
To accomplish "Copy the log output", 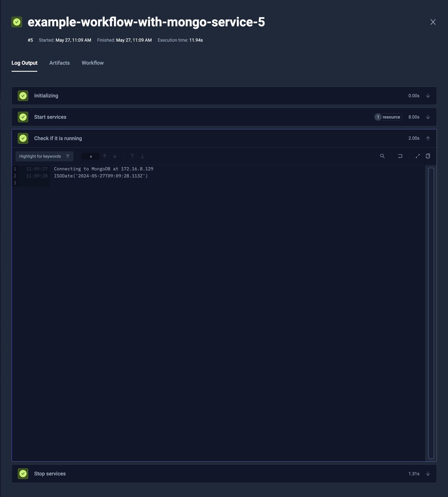I will point(428,156).
